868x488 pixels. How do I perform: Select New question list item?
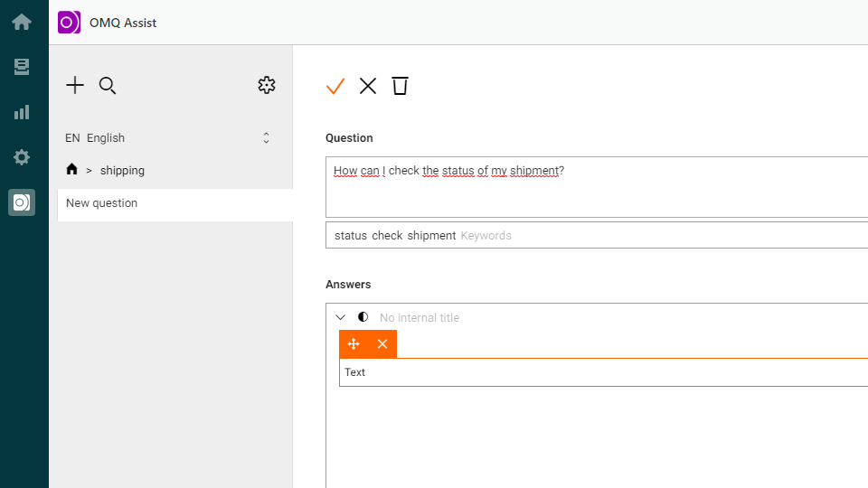point(175,205)
